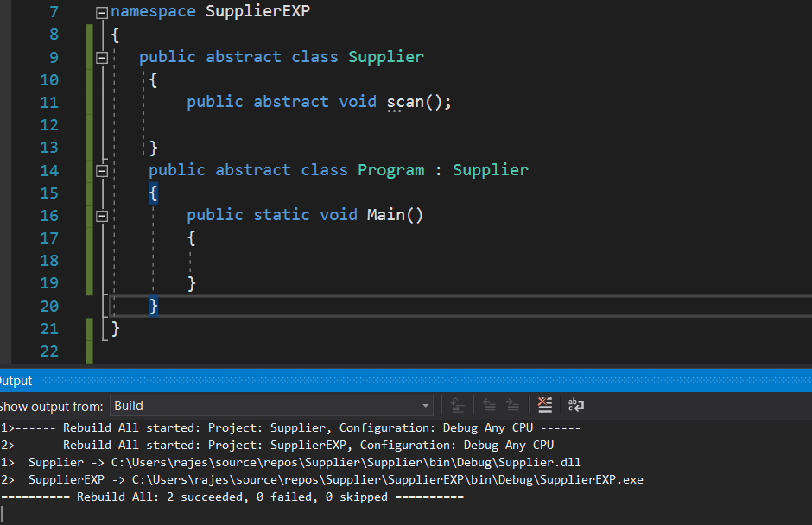This screenshot has width=812, height=525.
Task: Go to previous message in Output
Action: [x=490, y=405]
